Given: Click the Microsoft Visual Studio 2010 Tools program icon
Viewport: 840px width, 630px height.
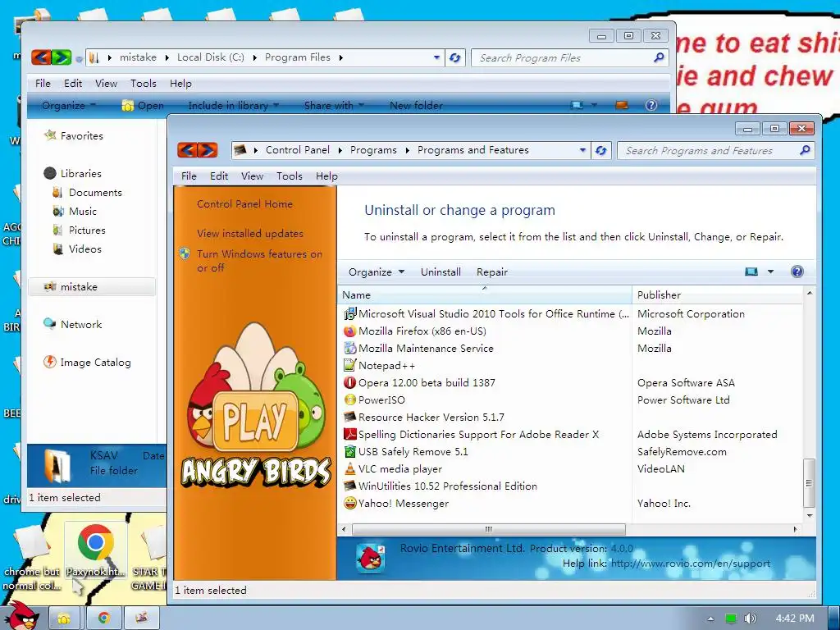Looking at the screenshot, I should coord(349,314).
